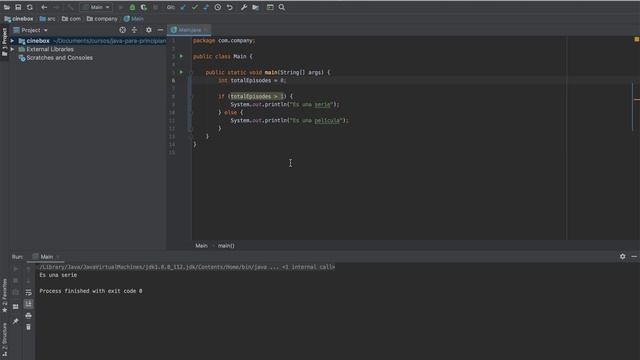Select the cinebox root in project tree

(88, 41)
